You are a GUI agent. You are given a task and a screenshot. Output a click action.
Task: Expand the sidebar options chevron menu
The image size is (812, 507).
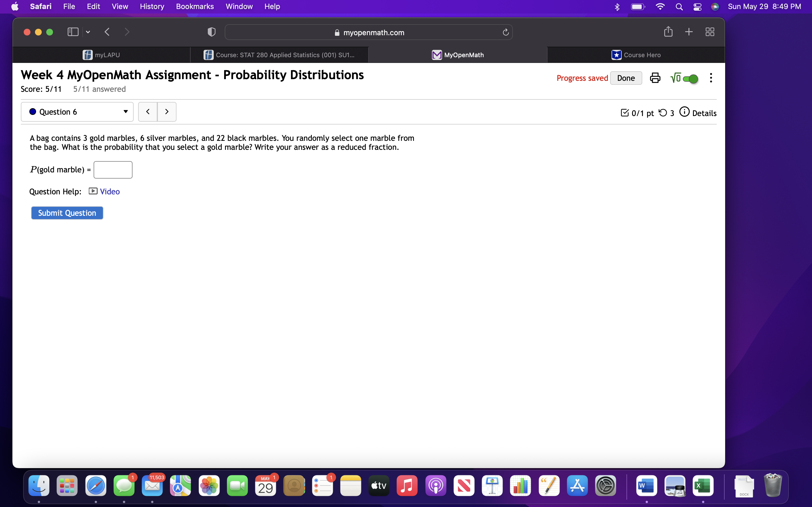[88, 32]
